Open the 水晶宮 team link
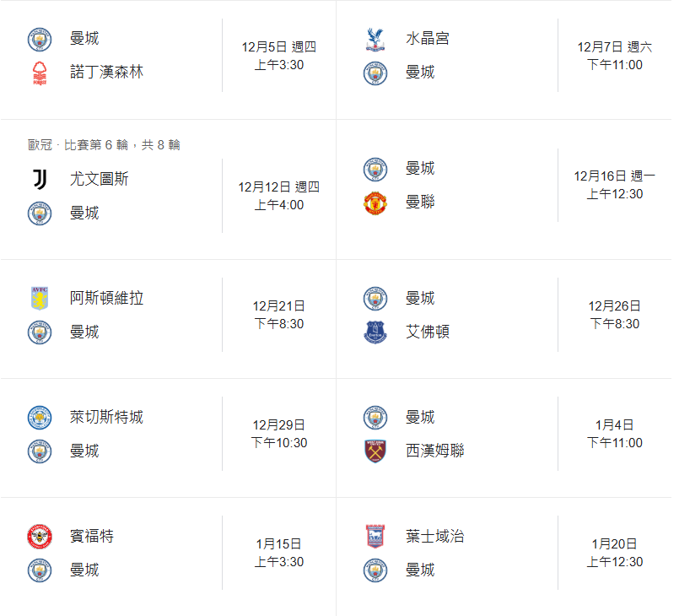 click(x=427, y=39)
